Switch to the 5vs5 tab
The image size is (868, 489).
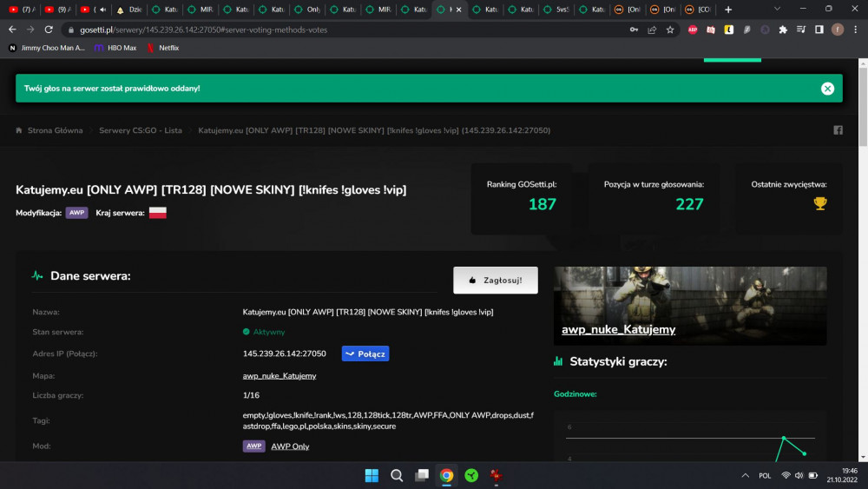[557, 10]
